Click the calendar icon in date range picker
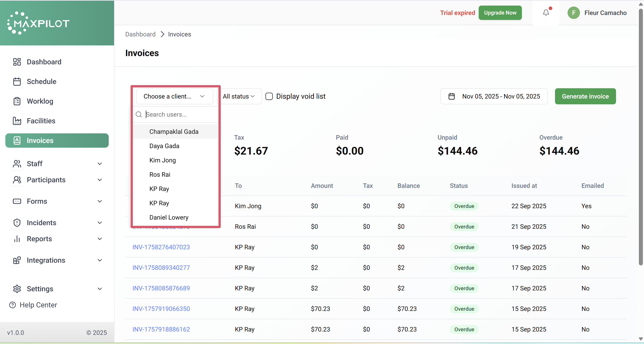 [451, 96]
